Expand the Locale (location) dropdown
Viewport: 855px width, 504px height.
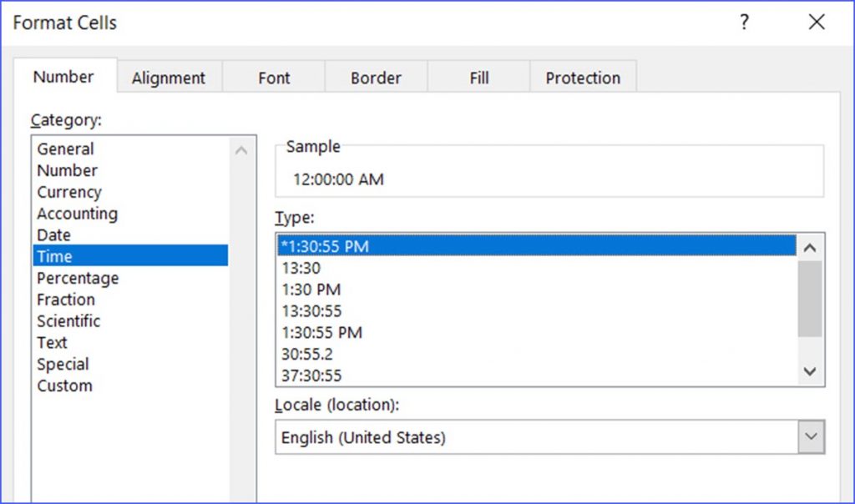[810, 437]
